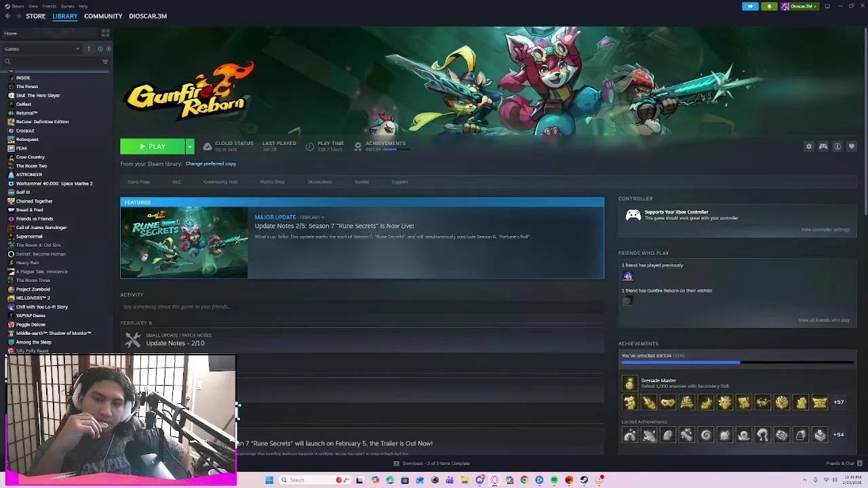Viewport: 868px width, 488px height.
Task: Switch to the COMMUNITY tab
Action: pos(103,16)
